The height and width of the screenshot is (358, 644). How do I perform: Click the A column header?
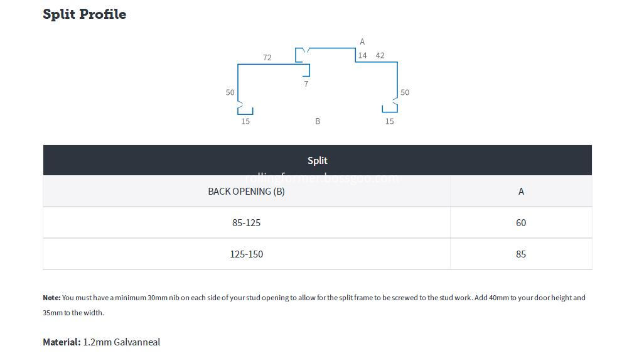521,191
